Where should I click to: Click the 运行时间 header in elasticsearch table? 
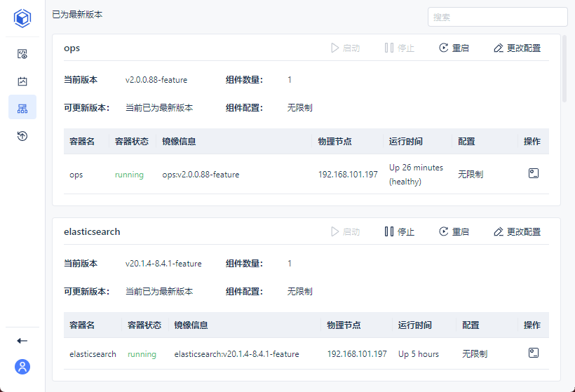[415, 325]
